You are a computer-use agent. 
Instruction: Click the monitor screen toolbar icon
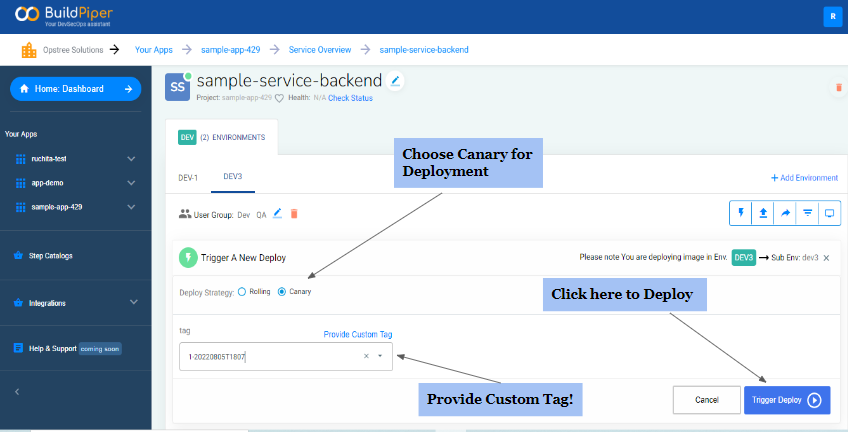[x=830, y=213]
